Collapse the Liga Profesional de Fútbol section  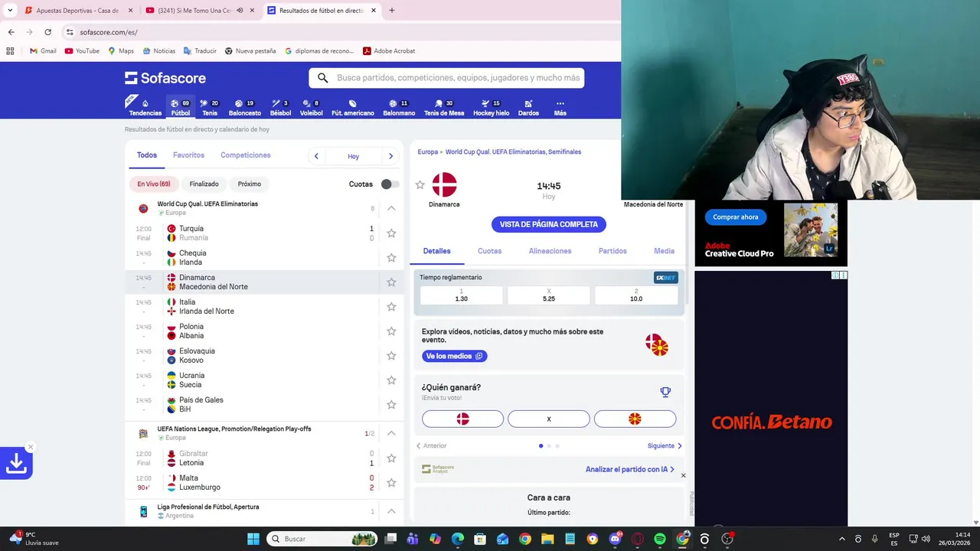pos(391,511)
